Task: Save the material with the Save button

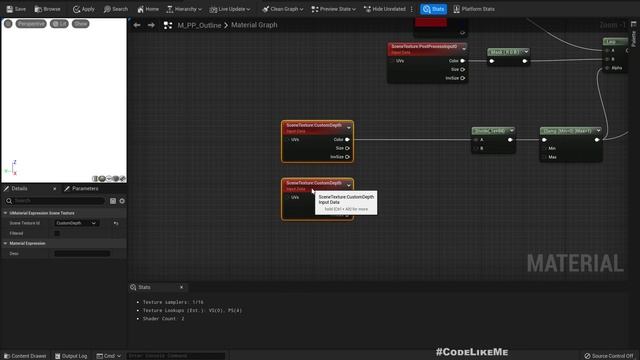Action: point(16,9)
